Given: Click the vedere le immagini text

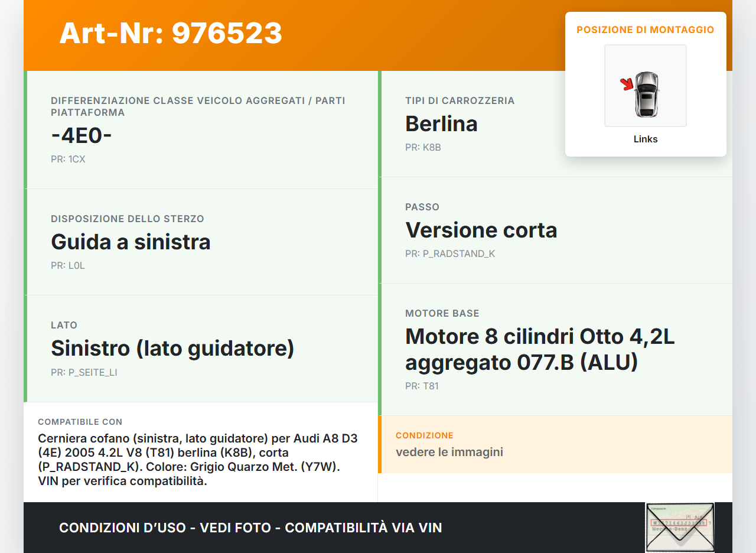Looking at the screenshot, I should [x=449, y=452].
